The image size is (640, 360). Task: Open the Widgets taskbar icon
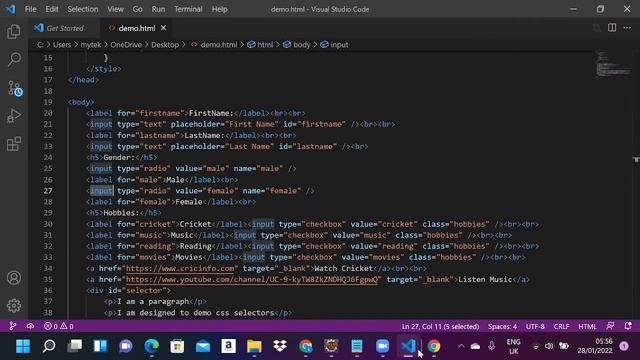pos(100,346)
